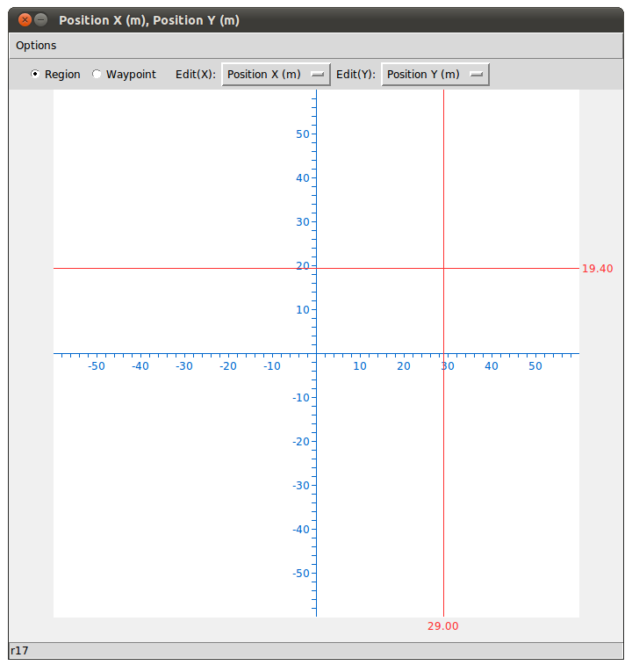Screen dimensions: 632x672
Task: Open the Edit(X) Position X dropdown
Action: pos(276,75)
